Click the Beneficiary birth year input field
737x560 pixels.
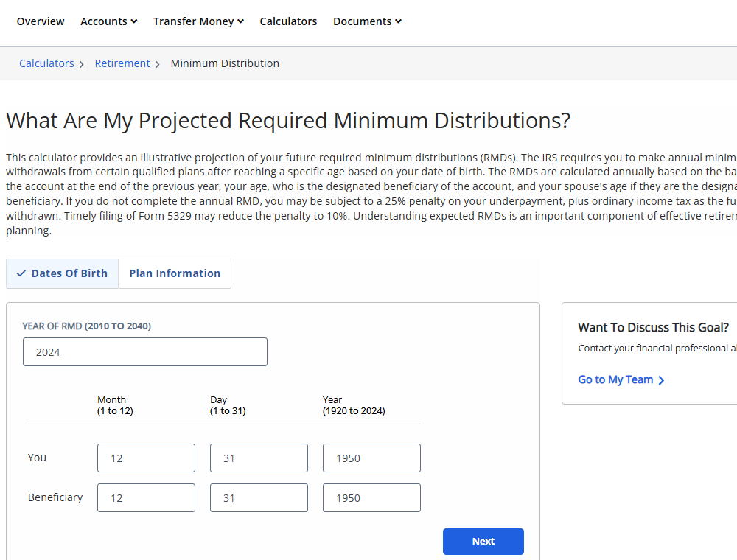click(371, 498)
